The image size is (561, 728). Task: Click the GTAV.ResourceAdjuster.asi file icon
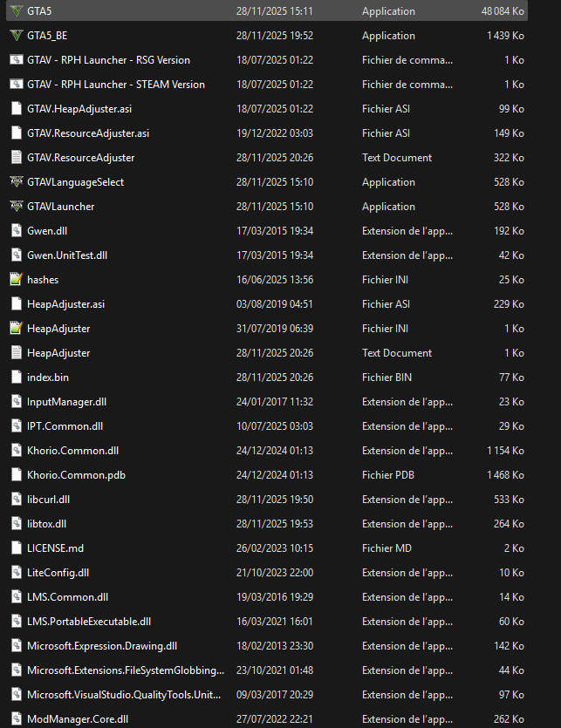pos(17,133)
